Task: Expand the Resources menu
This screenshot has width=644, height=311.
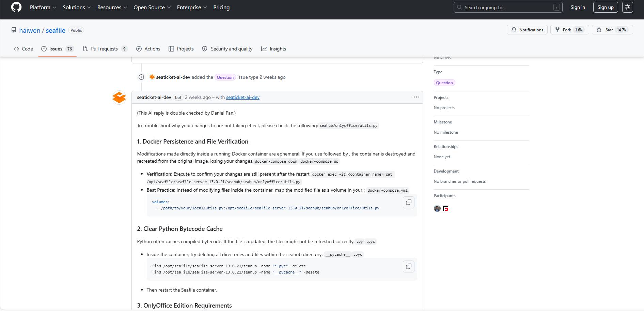Action: (112, 7)
